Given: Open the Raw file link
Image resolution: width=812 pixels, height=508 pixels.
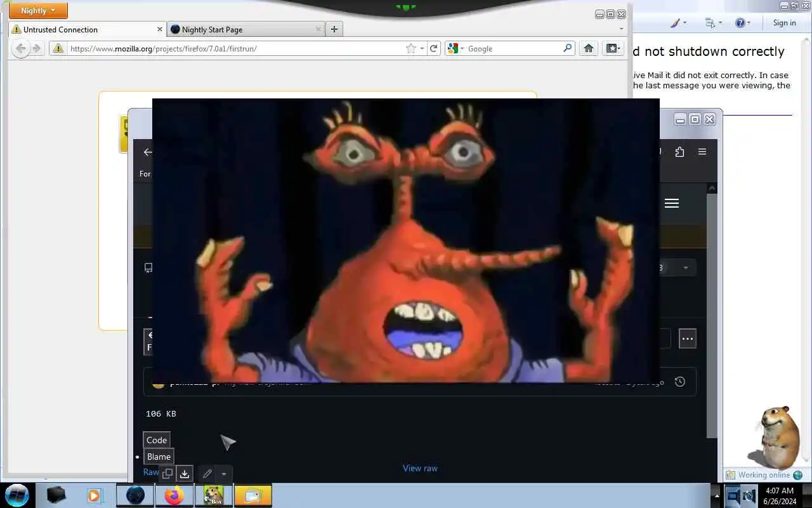Looking at the screenshot, I should pos(150,472).
